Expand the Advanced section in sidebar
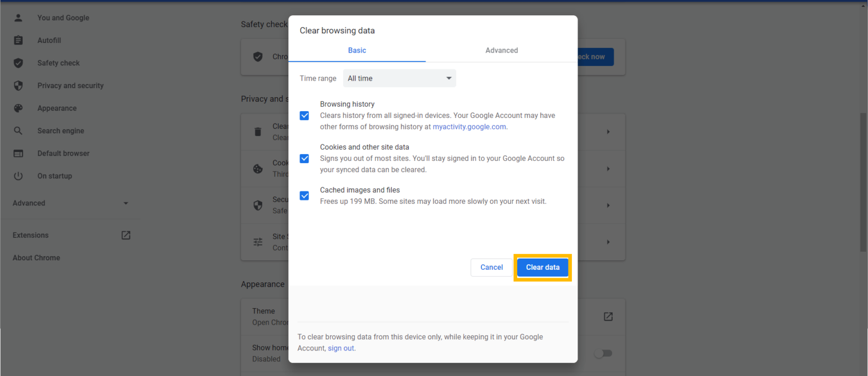868x376 pixels. click(x=71, y=203)
